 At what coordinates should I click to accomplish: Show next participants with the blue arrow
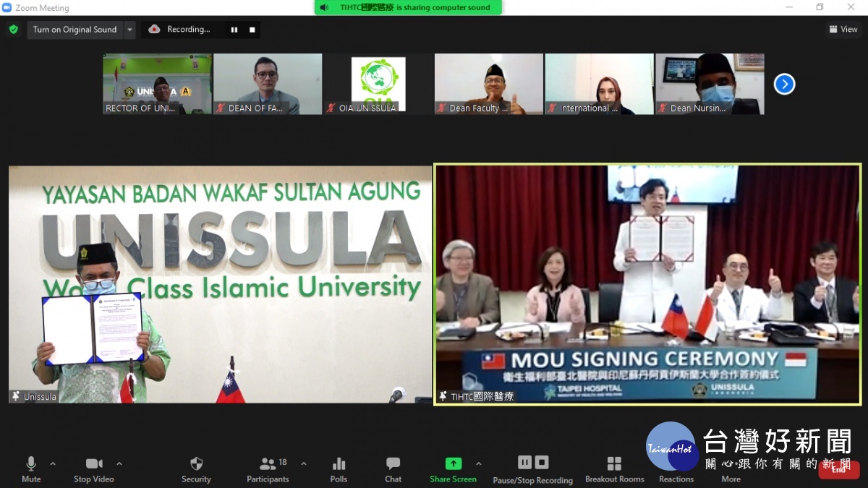pyautogui.click(x=784, y=85)
